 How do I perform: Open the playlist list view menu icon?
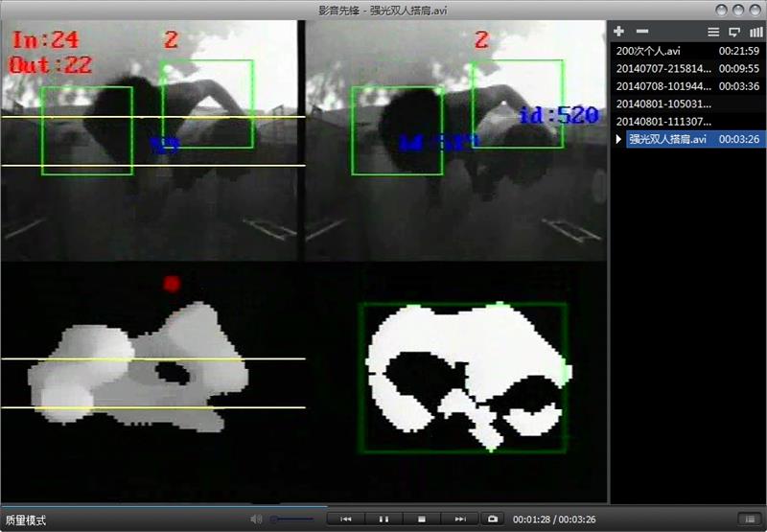click(x=713, y=32)
